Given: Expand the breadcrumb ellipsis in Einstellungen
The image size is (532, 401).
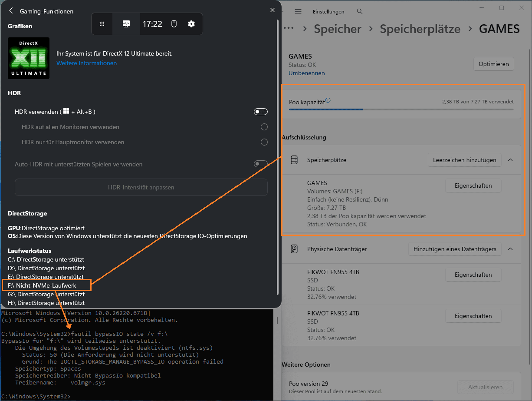Looking at the screenshot, I should pyautogui.click(x=289, y=29).
